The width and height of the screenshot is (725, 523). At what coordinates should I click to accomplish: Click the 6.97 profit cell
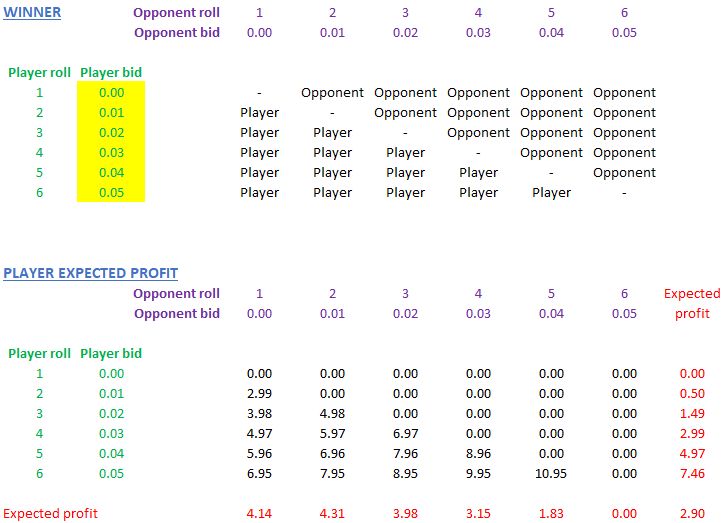pyautogui.click(x=405, y=434)
